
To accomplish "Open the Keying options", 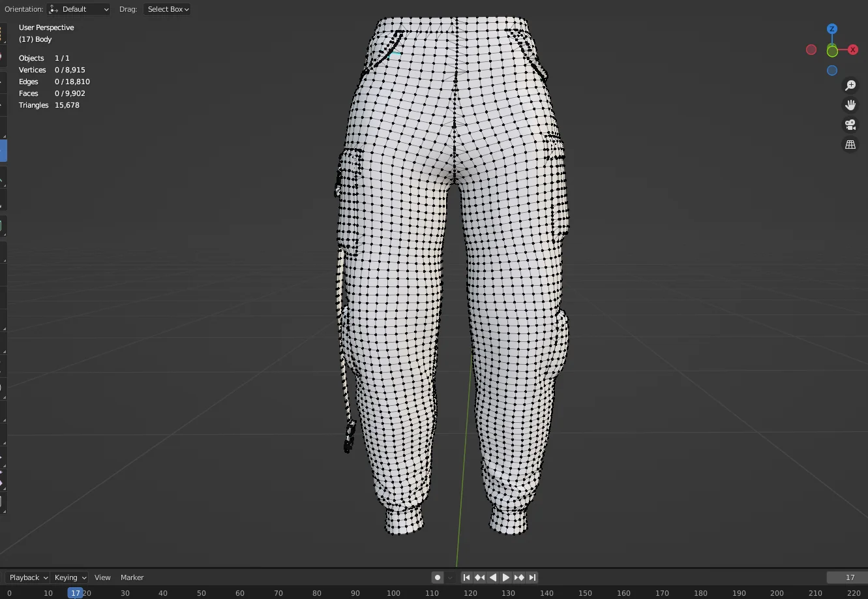I will pos(69,577).
